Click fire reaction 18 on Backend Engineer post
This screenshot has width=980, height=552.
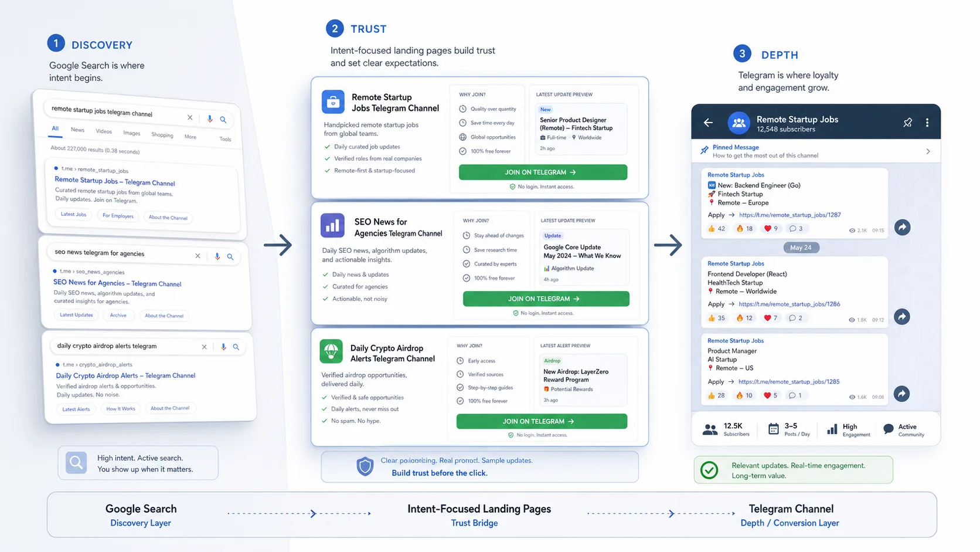[744, 229]
